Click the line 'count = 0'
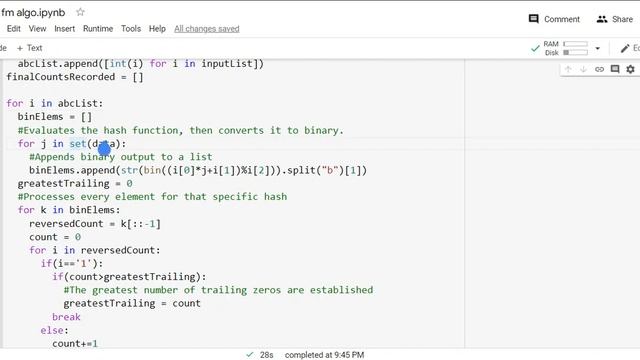640x360 pixels. 55,237
